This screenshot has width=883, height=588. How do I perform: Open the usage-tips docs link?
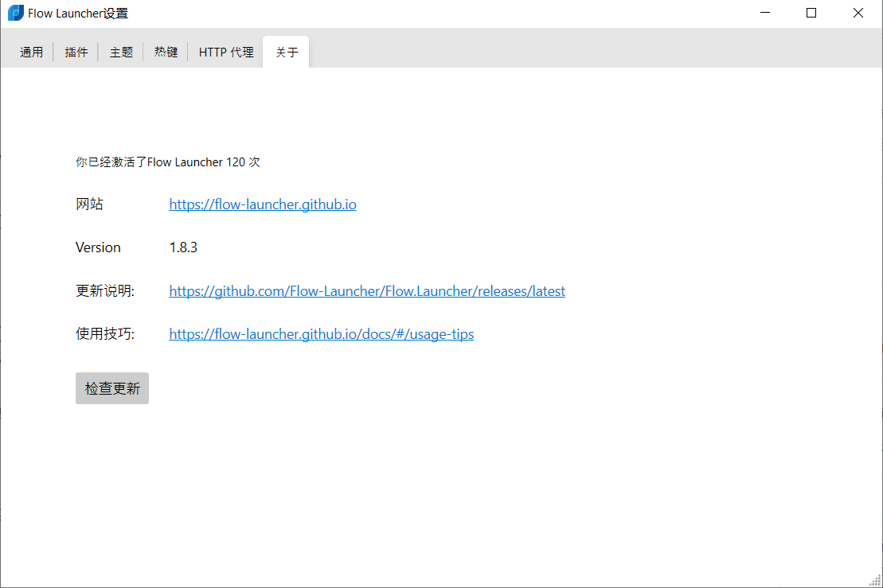coord(321,334)
